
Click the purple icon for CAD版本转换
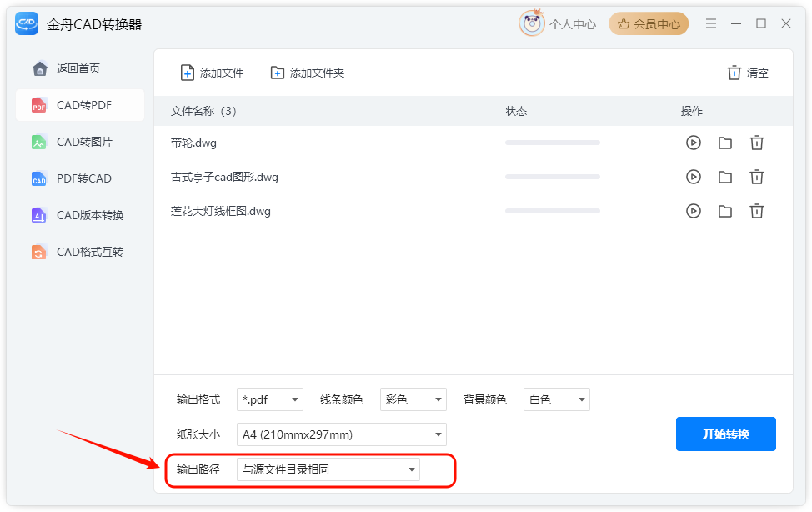point(39,216)
